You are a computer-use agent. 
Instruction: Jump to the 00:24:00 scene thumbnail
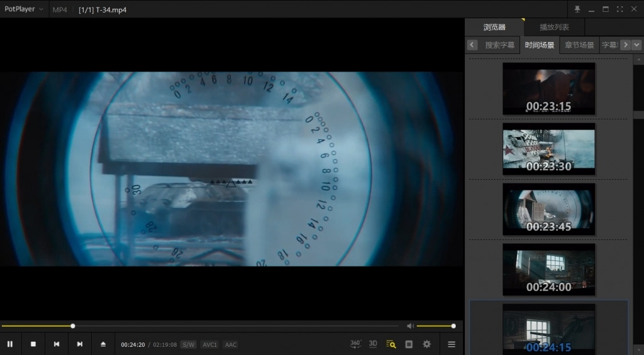point(548,270)
